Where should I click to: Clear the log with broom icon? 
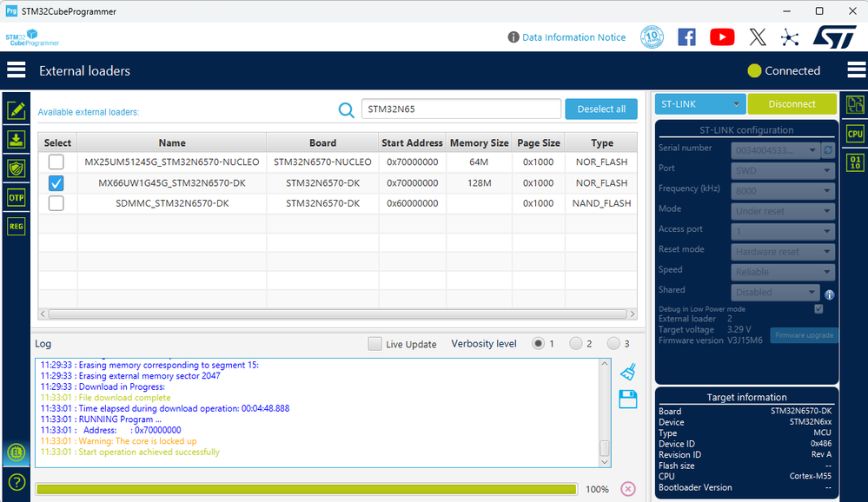[627, 372]
